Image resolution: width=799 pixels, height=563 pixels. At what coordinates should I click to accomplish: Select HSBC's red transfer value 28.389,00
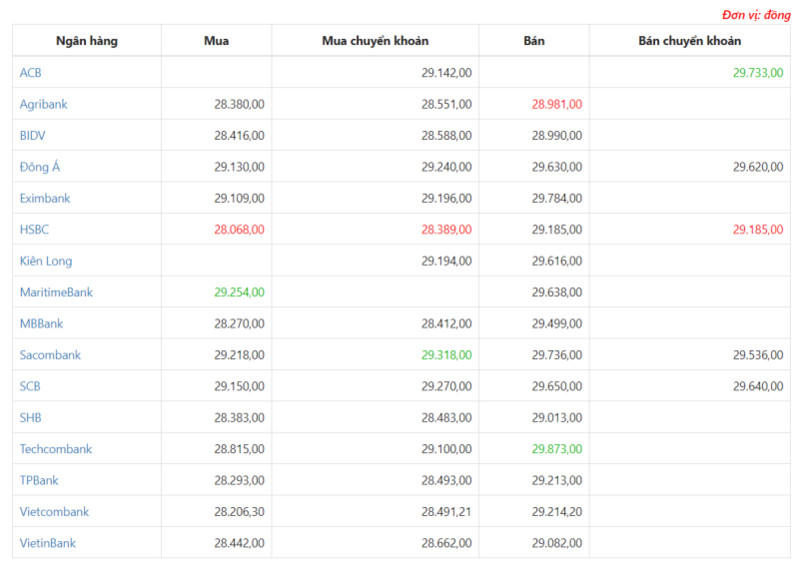point(446,230)
